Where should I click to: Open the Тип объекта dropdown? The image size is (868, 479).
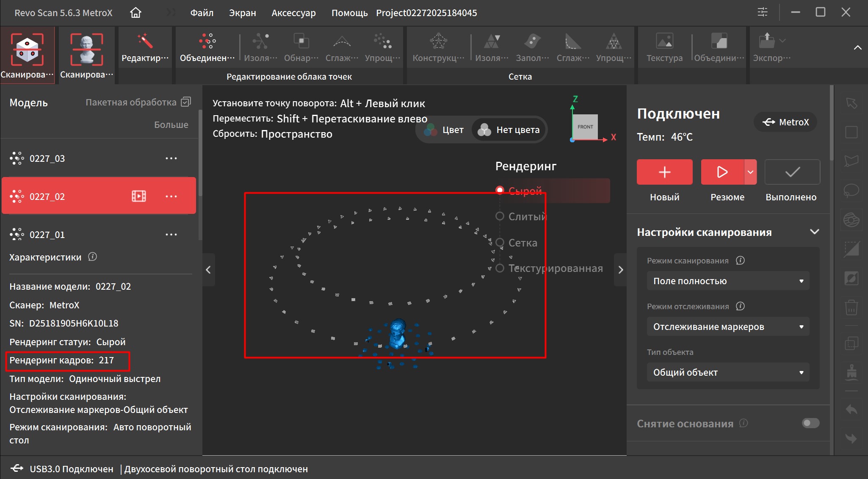tap(728, 372)
